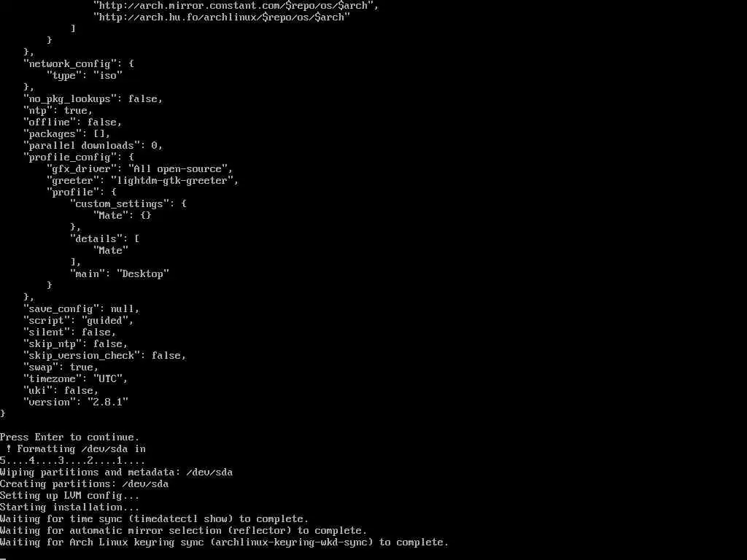Screen dimensions: 747x560
Task: Click the arch.hu.fo archlinux mirror URL
Action: click(x=222, y=17)
